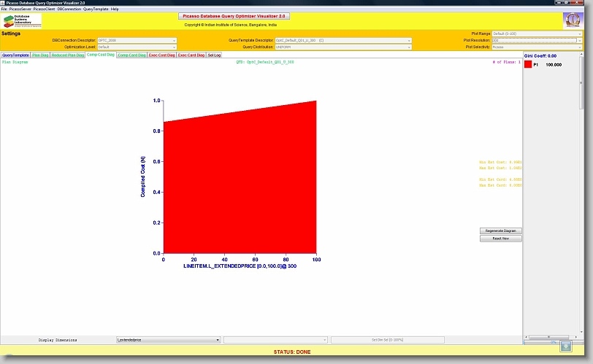Open the QueryTemplate menu

[96, 9]
